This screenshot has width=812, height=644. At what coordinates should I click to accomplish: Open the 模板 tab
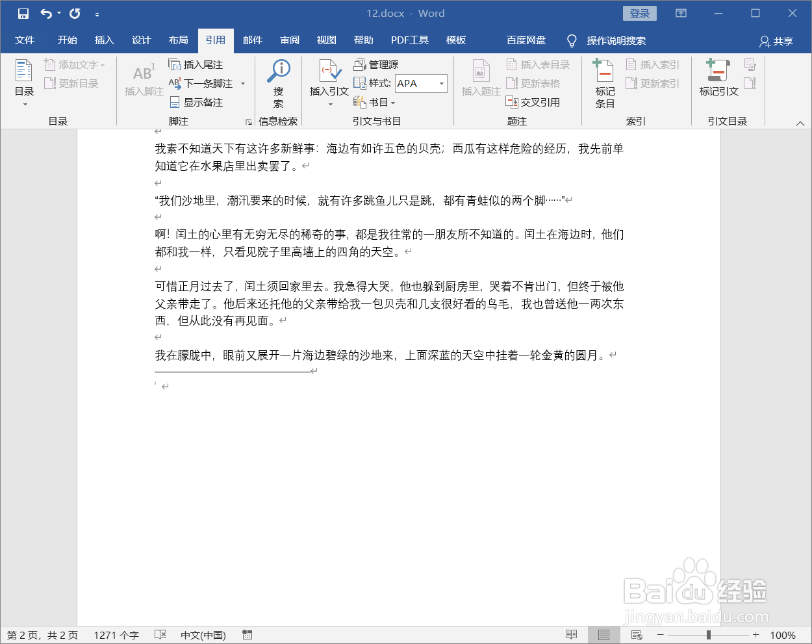[456, 40]
